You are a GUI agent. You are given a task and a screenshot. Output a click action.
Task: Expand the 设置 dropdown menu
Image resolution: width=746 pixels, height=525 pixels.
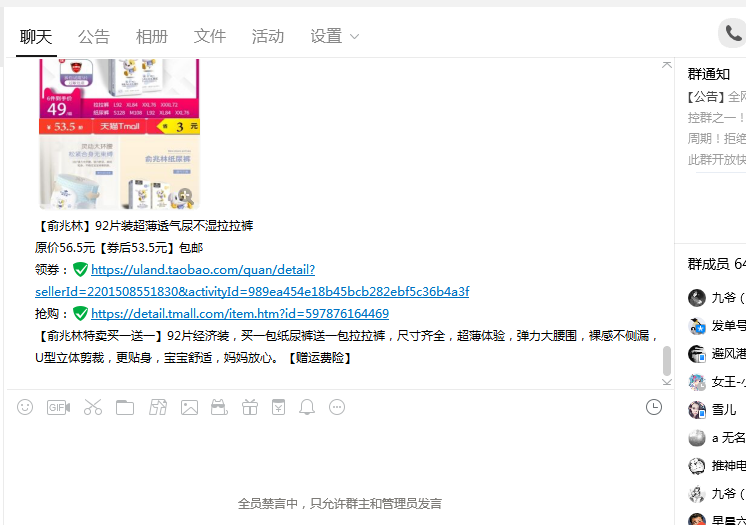[x=334, y=36]
